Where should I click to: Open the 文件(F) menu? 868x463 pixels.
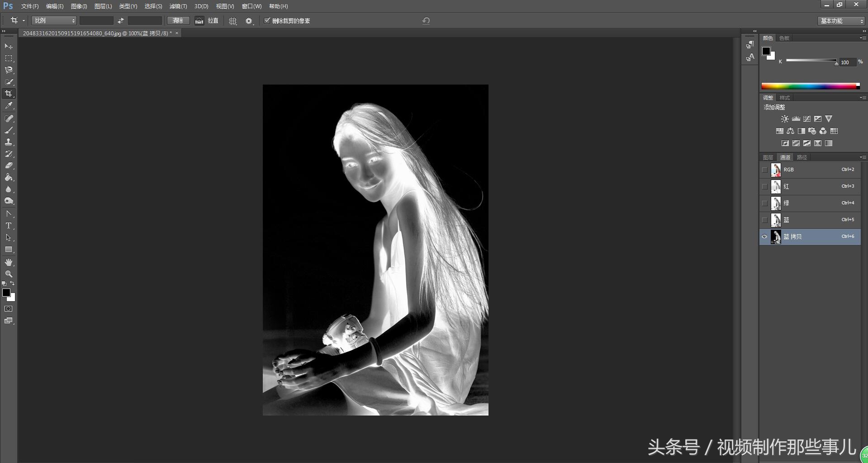tap(30, 6)
